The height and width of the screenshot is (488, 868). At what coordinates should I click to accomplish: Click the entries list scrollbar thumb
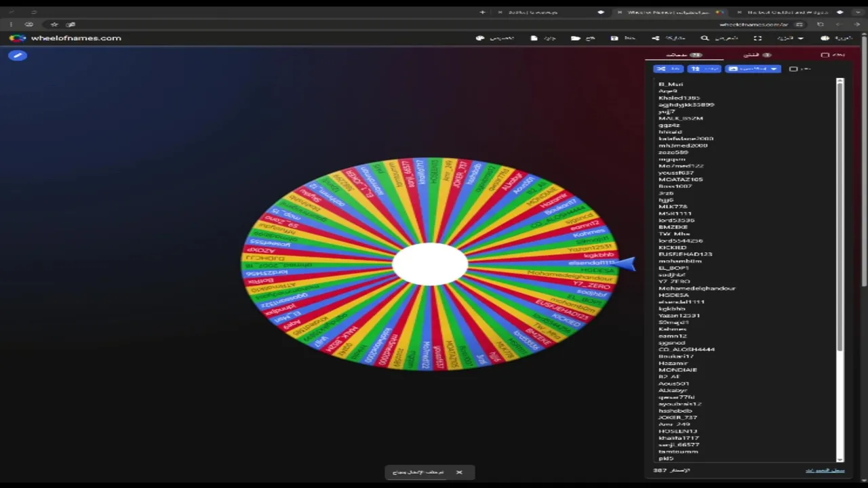pos(840,217)
